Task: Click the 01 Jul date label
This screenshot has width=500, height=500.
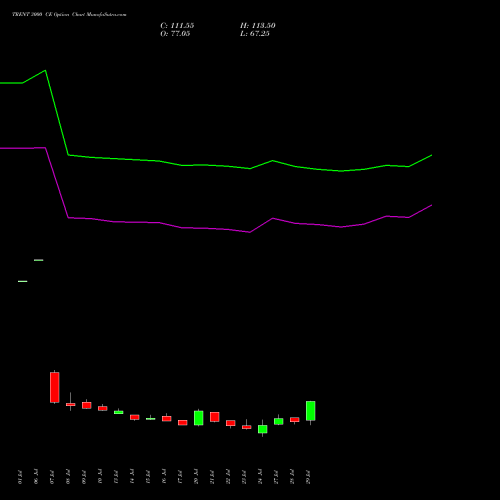Action: [20, 477]
